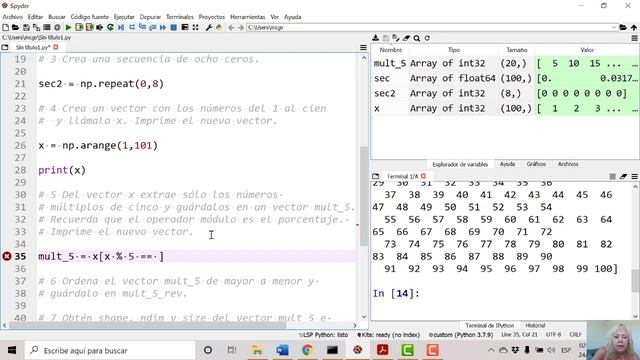Click the editor horizontal scrollbar
Image resolution: width=640 pixels, height=360 pixels.
click(x=148, y=325)
